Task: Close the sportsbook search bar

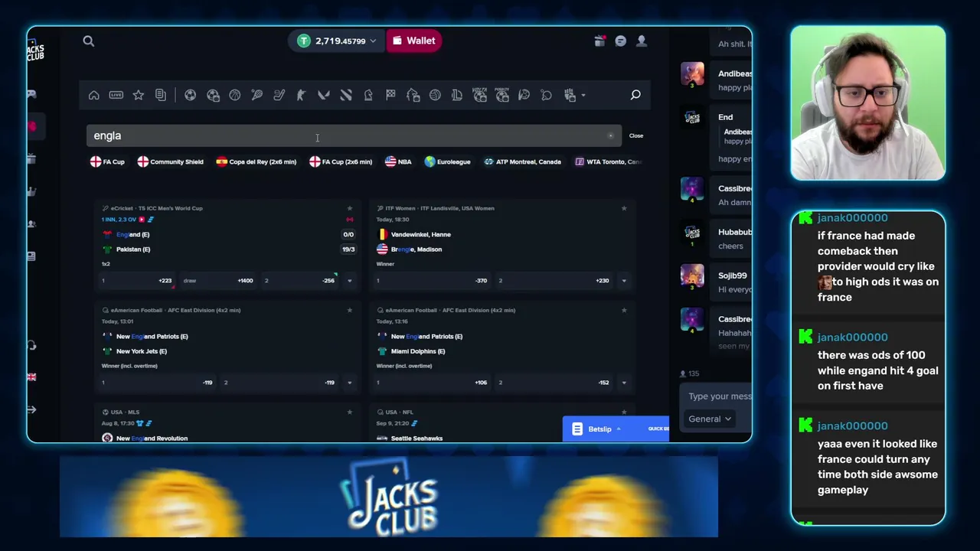Action: 636,135
